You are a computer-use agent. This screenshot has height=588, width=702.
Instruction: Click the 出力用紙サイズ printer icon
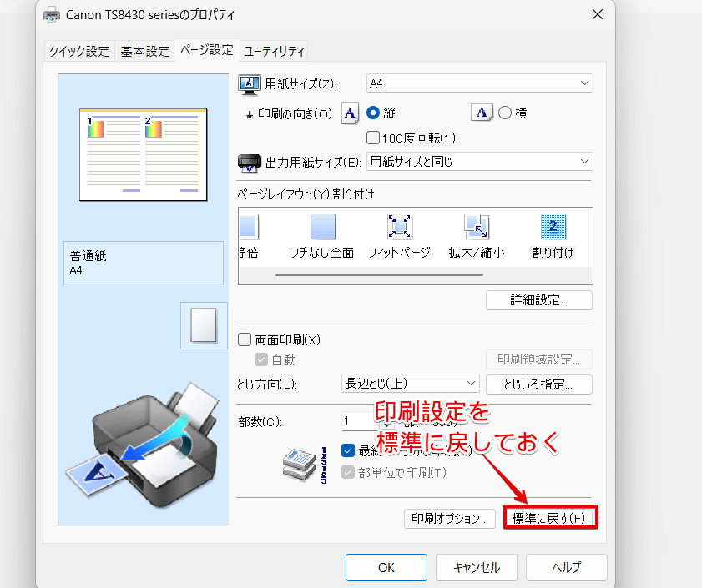coord(250,161)
